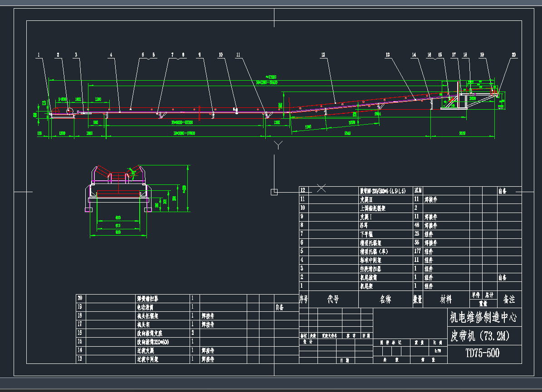Select part name 过渡支腿 in row 14

pos(146,351)
